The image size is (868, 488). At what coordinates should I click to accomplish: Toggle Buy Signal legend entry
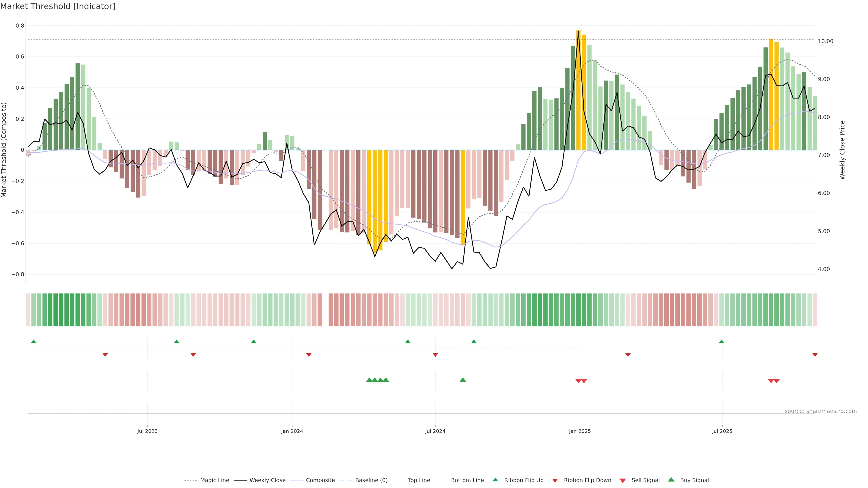pyautogui.click(x=694, y=480)
